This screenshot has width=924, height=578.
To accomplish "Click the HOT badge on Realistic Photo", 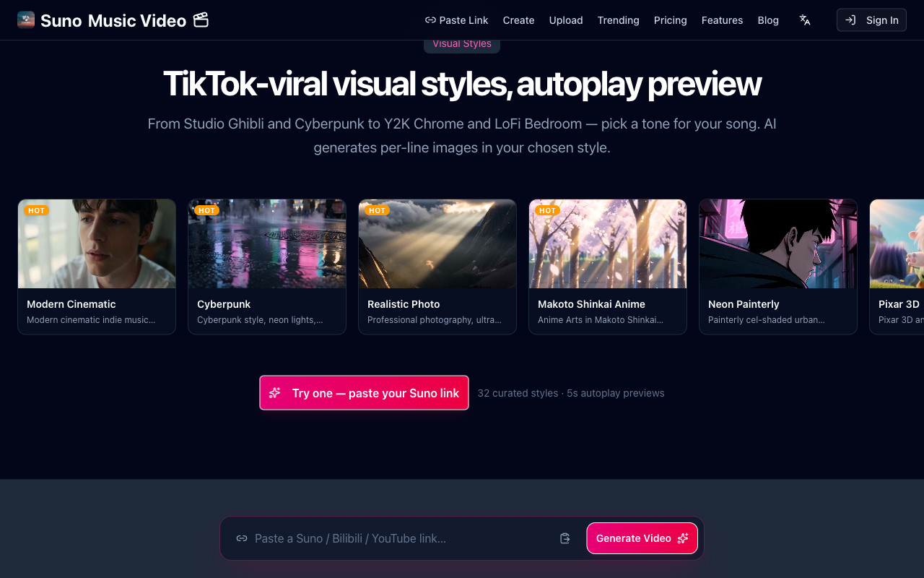I will click(377, 210).
